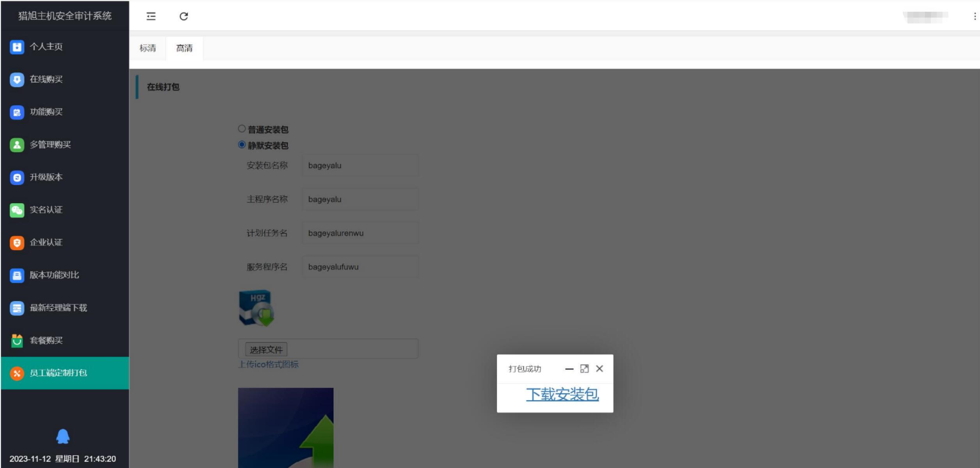Select the 静默安装包 radio button

pos(242,145)
